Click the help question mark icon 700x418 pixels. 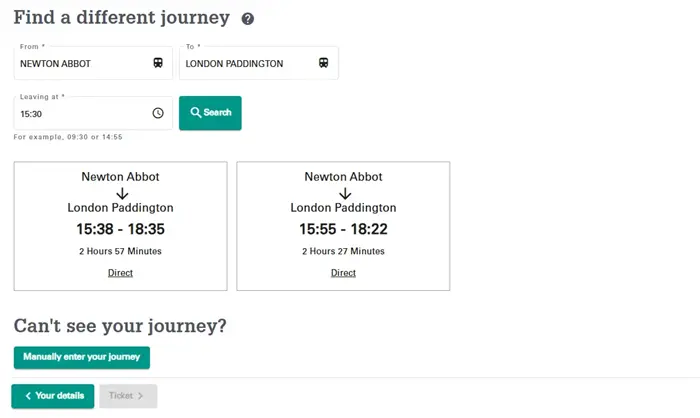(248, 19)
